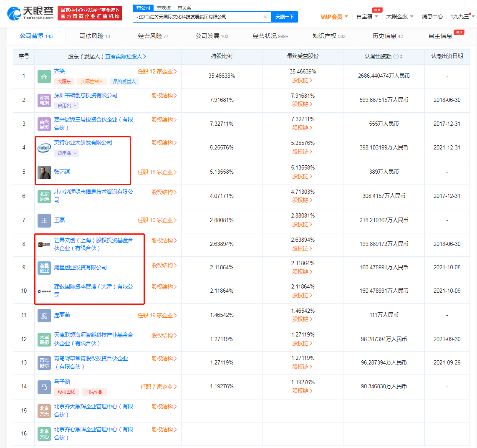Open shareholder 齐笑's profile link
Image resolution: width=477 pixels, height=448 pixels.
59,71
